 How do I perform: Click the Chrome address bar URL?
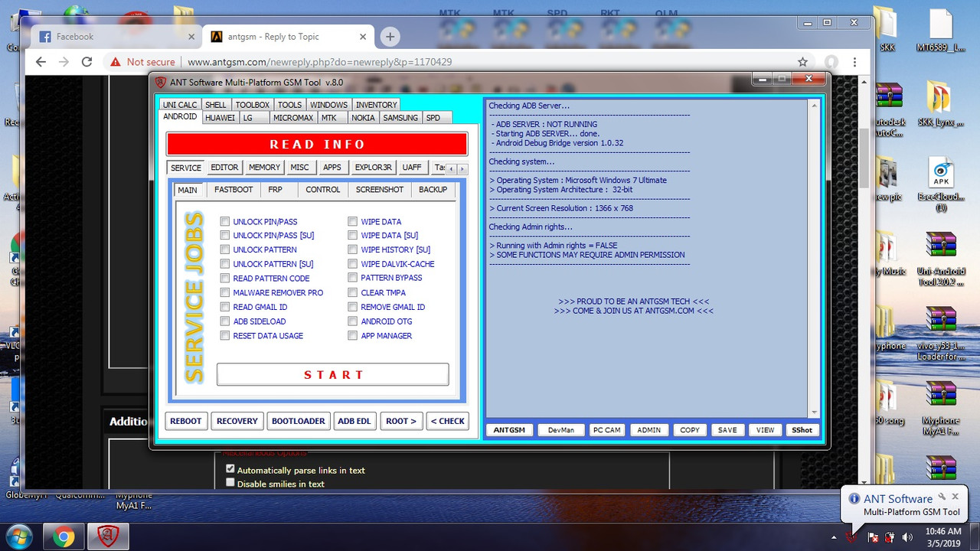[319, 62]
